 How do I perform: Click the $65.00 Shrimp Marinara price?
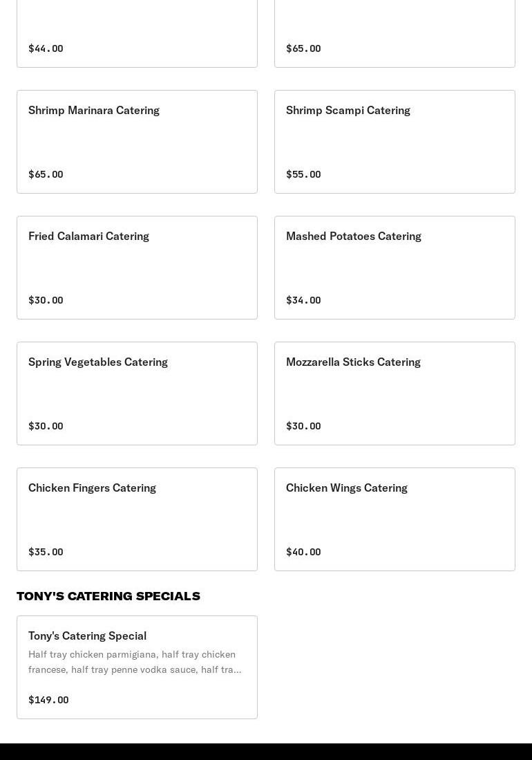click(x=46, y=174)
